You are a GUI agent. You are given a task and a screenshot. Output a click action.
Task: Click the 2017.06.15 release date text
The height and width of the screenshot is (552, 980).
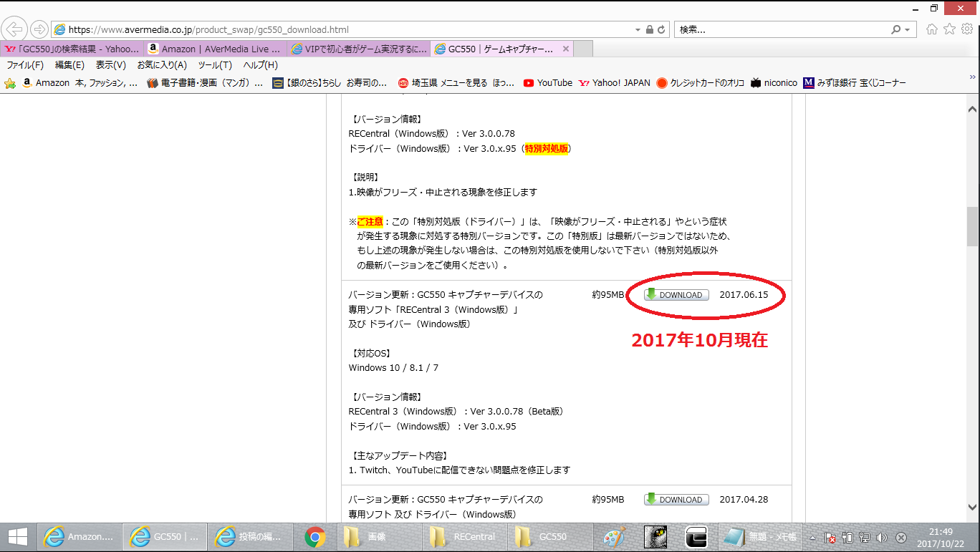(x=744, y=295)
